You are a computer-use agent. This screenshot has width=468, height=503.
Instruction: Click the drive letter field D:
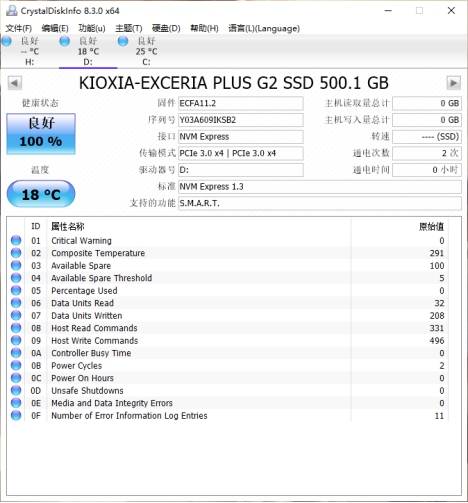[x=241, y=170]
